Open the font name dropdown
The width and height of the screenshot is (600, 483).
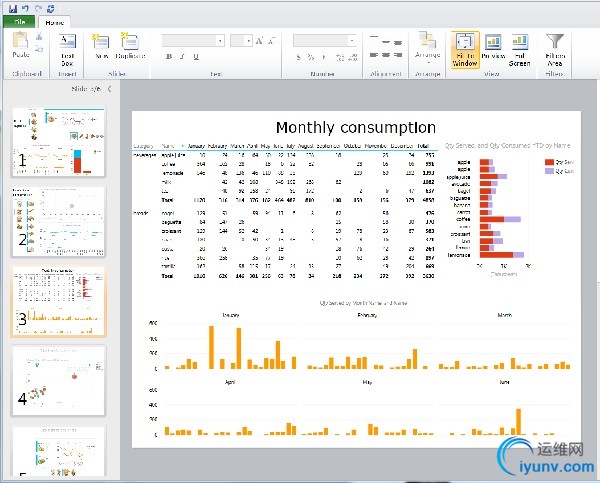click(x=220, y=41)
